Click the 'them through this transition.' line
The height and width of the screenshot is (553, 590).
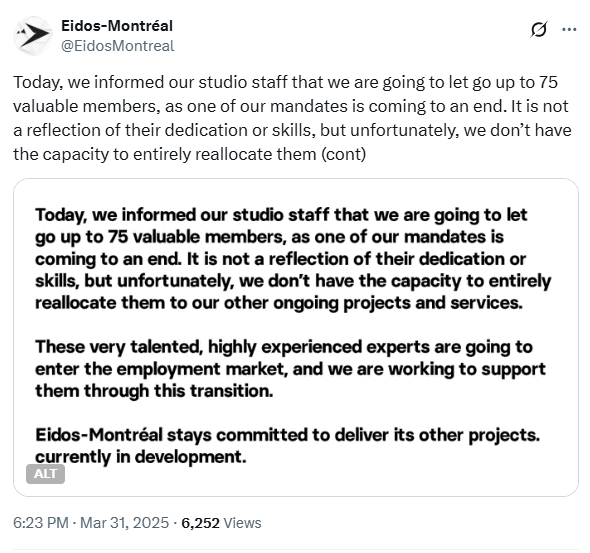point(154,391)
